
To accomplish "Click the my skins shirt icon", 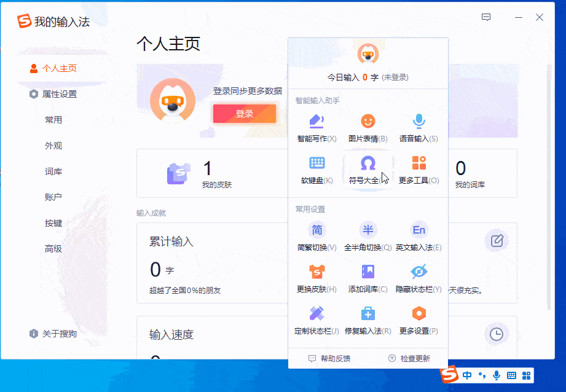I will [178, 173].
